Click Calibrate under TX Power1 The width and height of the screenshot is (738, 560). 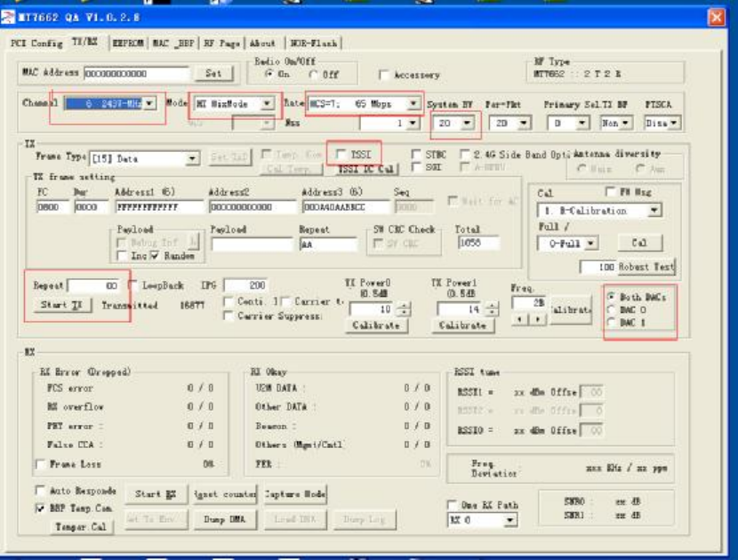coord(462,325)
